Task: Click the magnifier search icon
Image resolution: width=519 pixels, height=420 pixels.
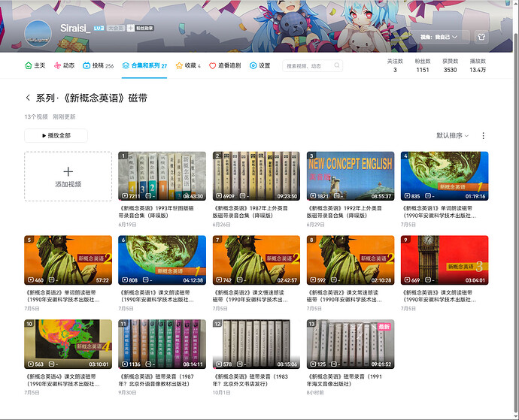Action: click(337, 65)
